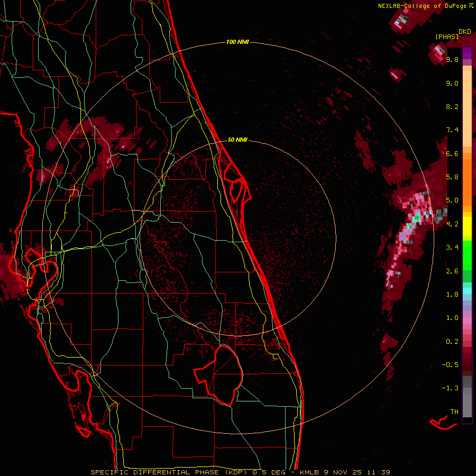The height and width of the screenshot is (476, 476).
Task: Click the -0.5 legend value
Action: pyautogui.click(x=450, y=365)
